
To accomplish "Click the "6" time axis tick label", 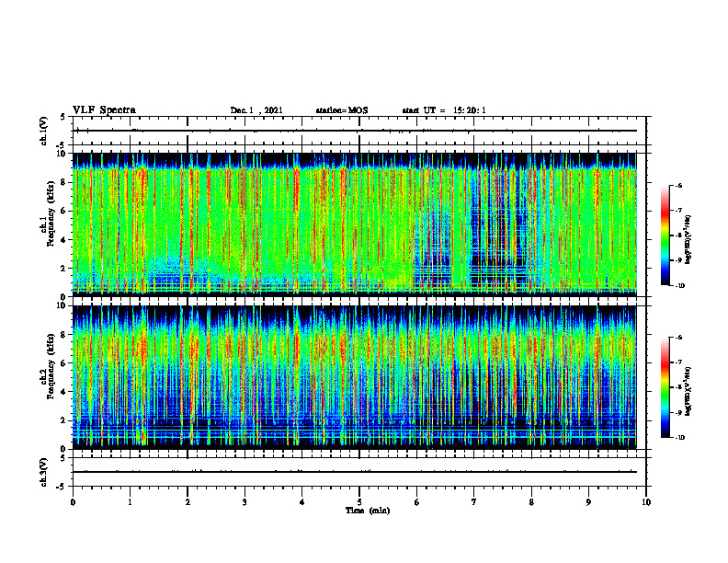I will [416, 502].
